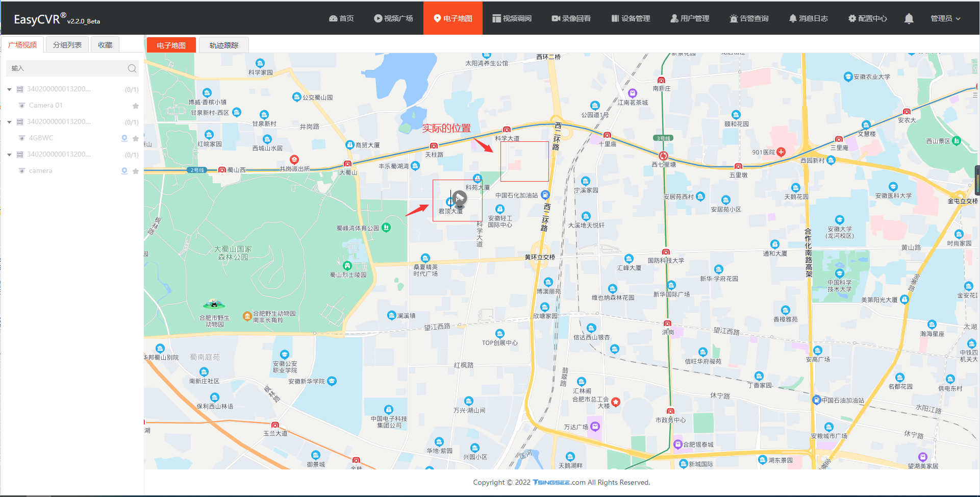Open 消息日志 message log

tap(808, 18)
